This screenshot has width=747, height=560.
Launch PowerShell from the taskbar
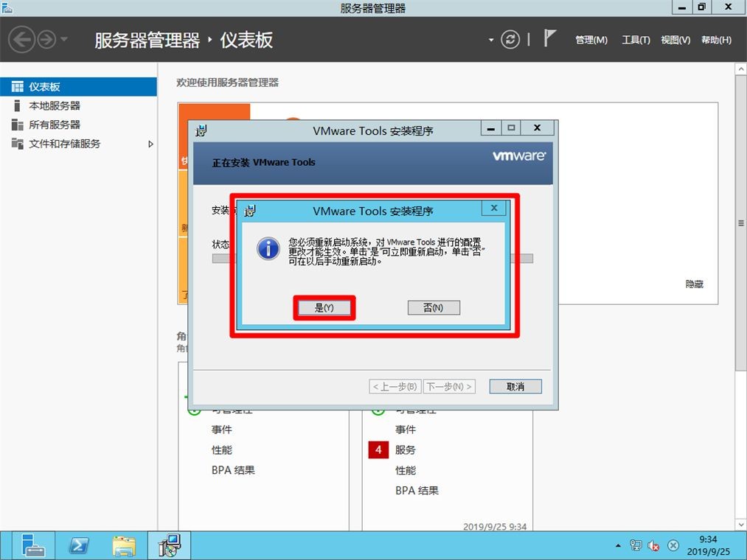79,546
